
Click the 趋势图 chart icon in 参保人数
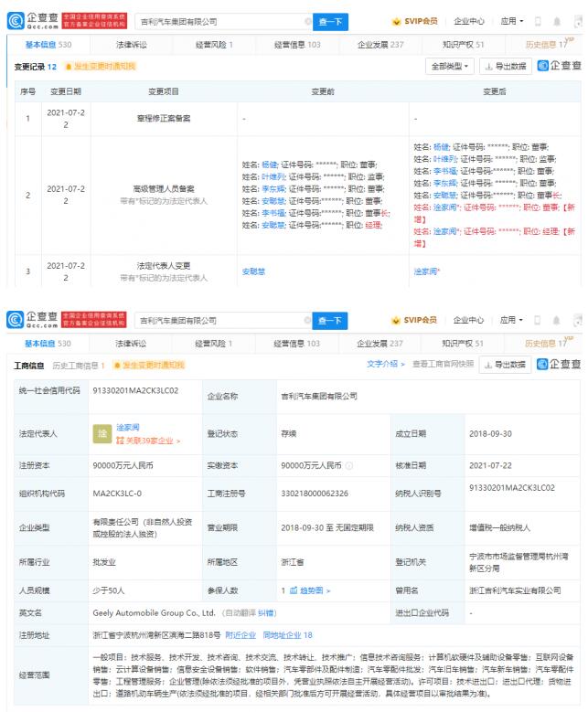click(x=294, y=590)
